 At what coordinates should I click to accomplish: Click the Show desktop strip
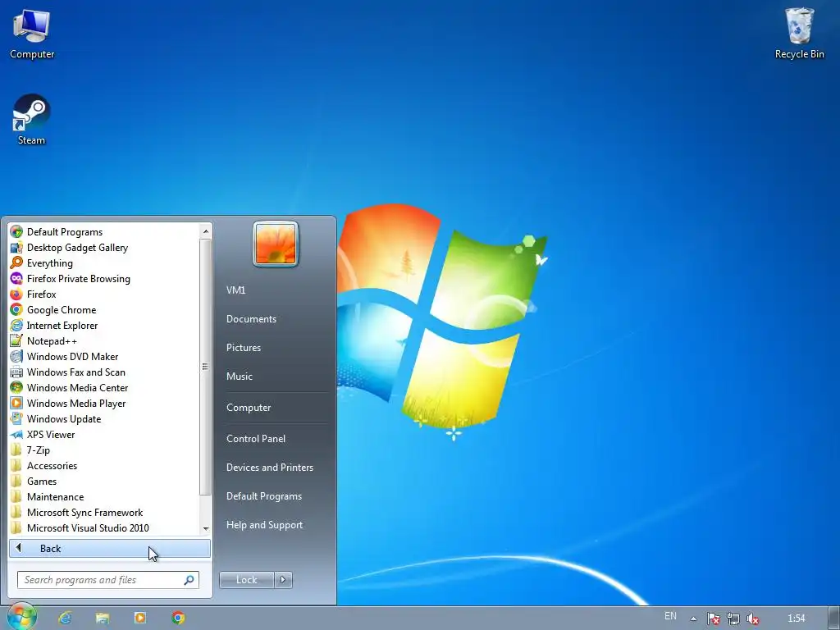835,619
